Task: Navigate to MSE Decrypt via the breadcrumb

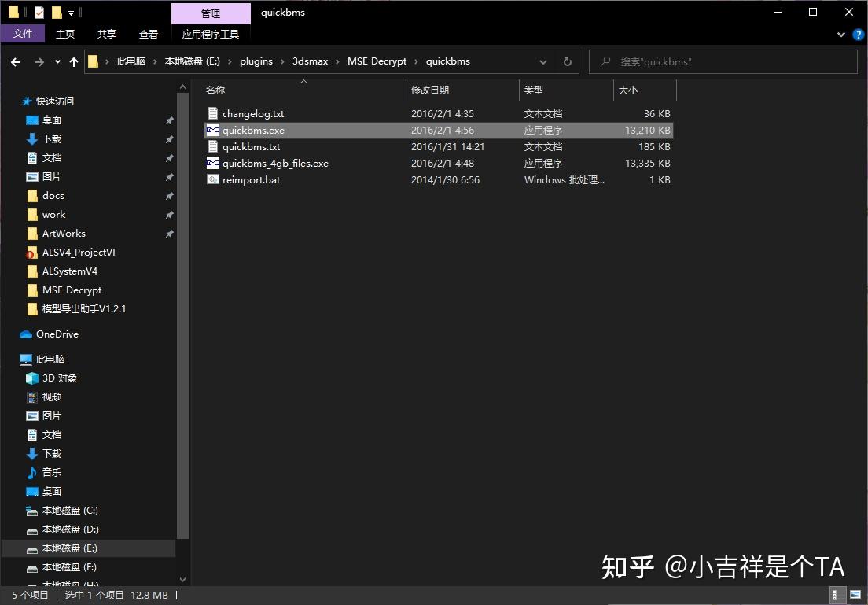Action: pos(377,61)
